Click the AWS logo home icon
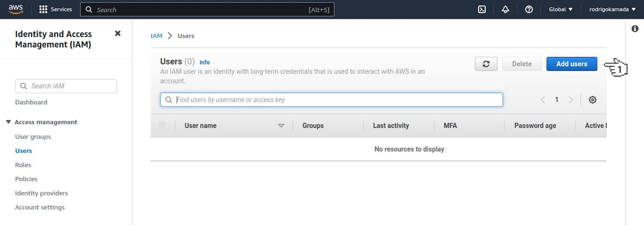 point(16,9)
